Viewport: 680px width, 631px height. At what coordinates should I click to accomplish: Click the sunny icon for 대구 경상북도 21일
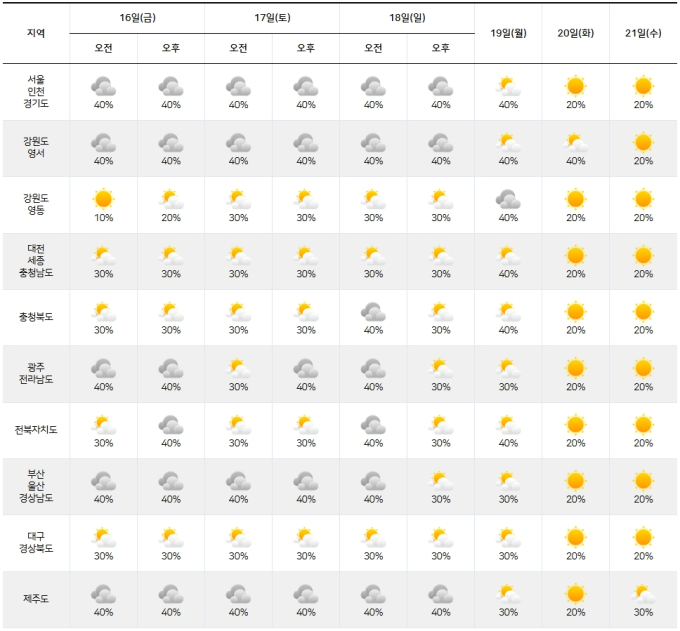coord(643,537)
